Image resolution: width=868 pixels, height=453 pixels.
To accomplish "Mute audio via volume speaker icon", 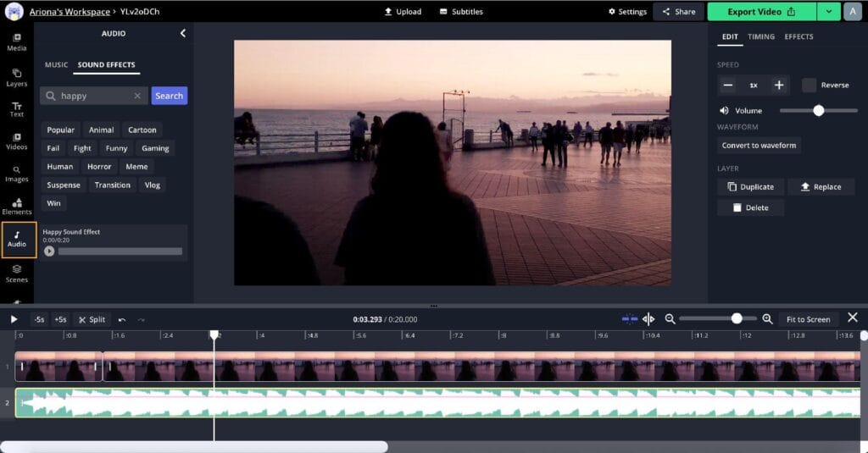I will click(x=724, y=111).
